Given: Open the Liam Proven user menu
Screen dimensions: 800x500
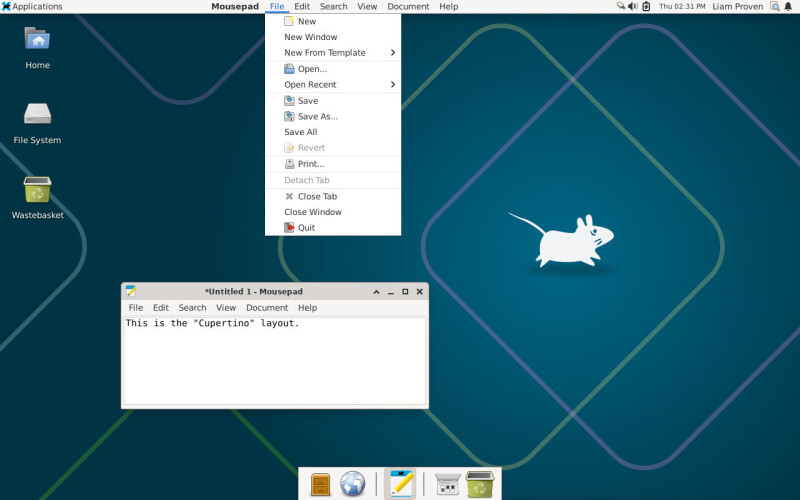Looking at the screenshot, I should click(x=738, y=7).
